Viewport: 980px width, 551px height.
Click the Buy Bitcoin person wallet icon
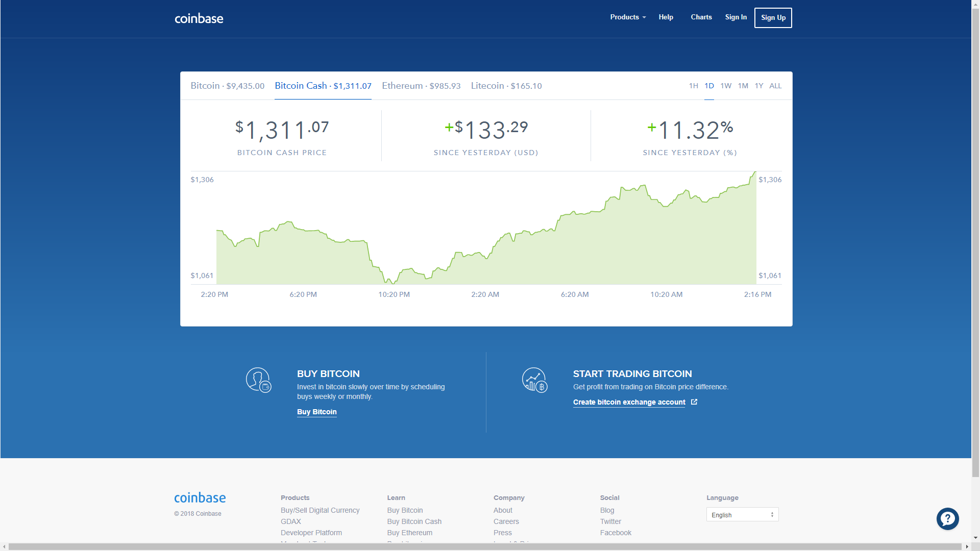[x=258, y=380]
